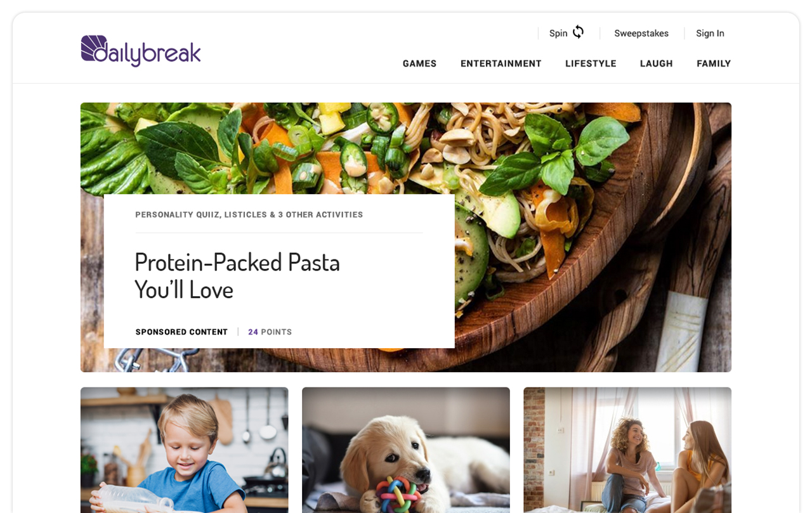
Task: Click the Spin text link
Action: coord(558,33)
